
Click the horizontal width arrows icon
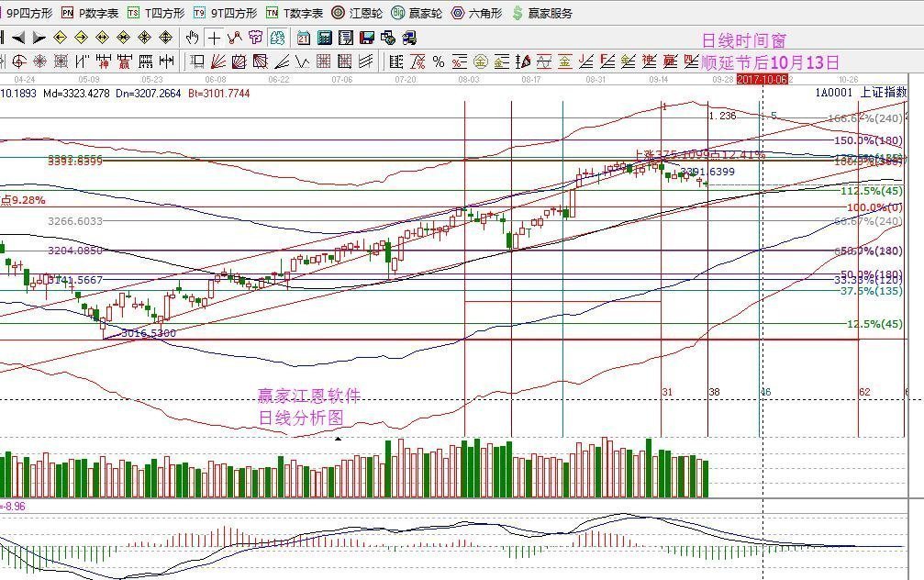coord(167,61)
